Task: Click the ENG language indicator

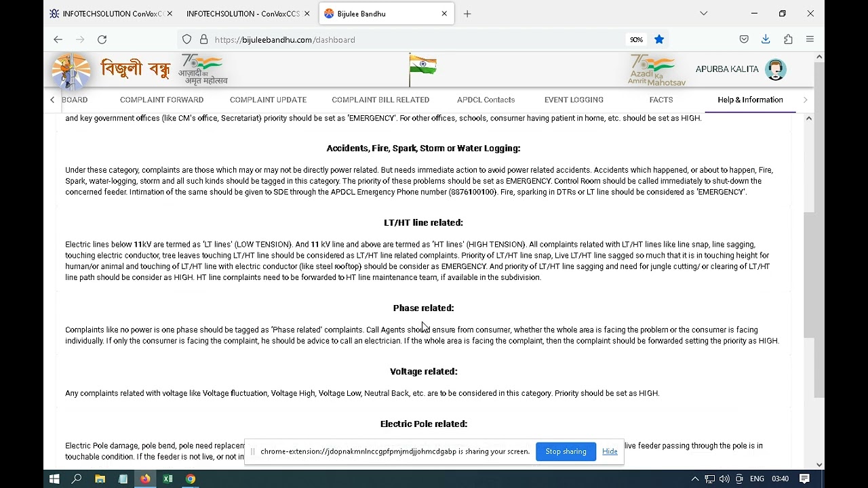Action: (757, 479)
